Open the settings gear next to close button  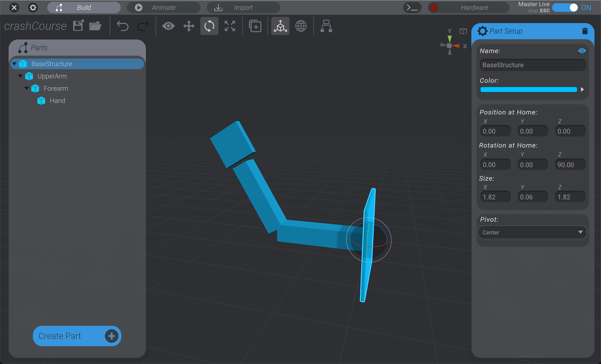point(33,8)
